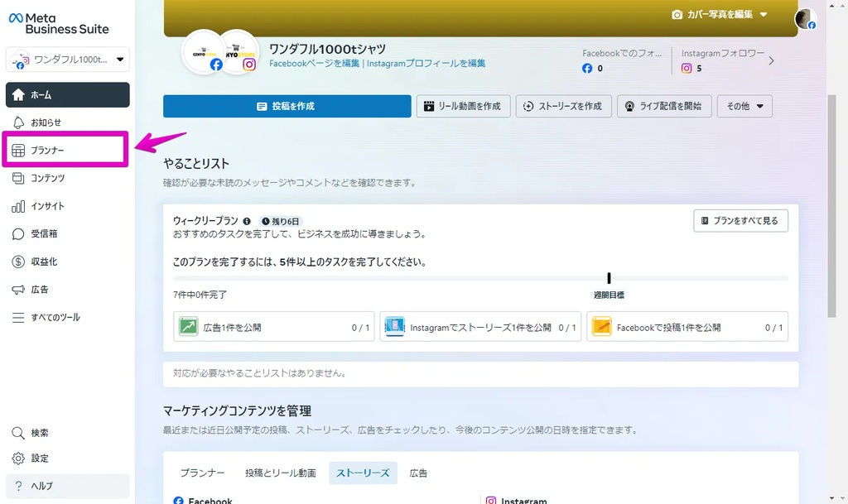This screenshot has height=504, width=848.
Task: Open Instagramでストーリーズ1件を公開 task card
Action: coord(480,327)
